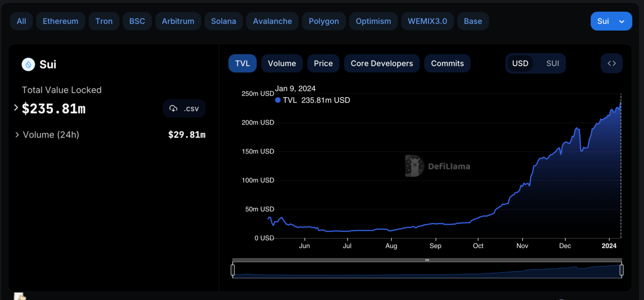This screenshot has width=644, height=300.
Task: Open the Sui chain dropdown
Action: pos(611,21)
